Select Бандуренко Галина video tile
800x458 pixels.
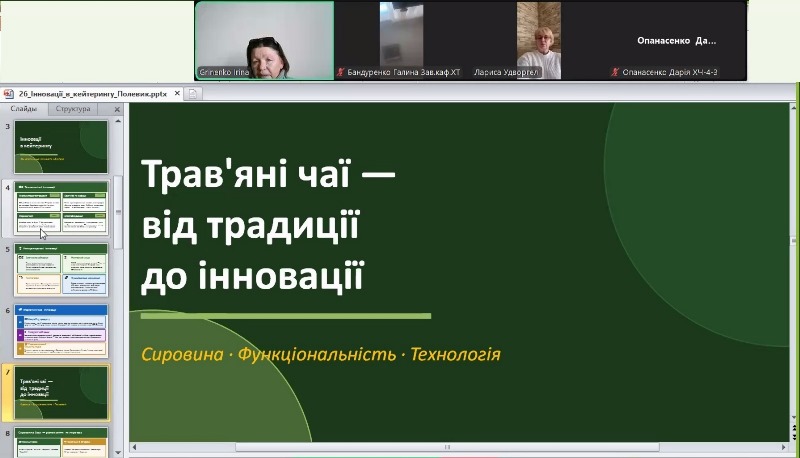click(401, 41)
